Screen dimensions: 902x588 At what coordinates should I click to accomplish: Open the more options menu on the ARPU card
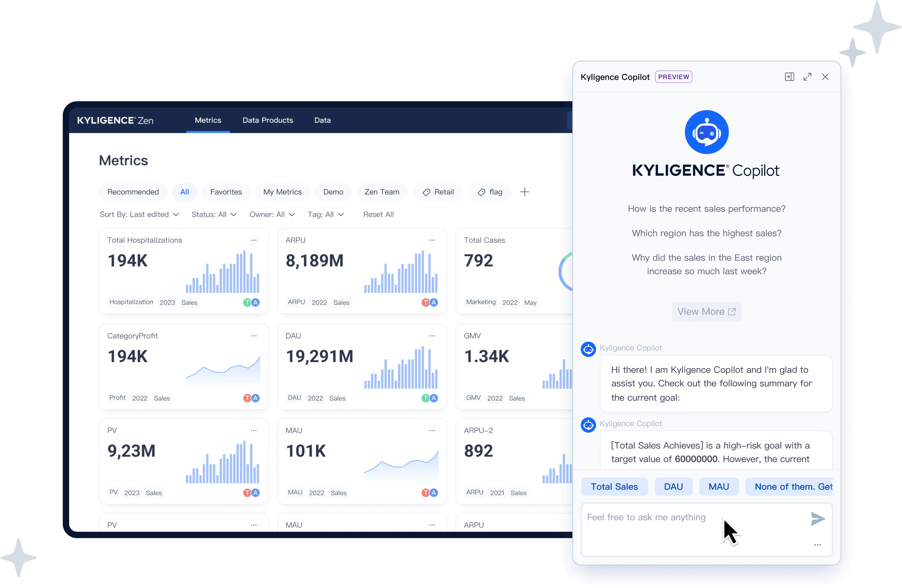432,240
